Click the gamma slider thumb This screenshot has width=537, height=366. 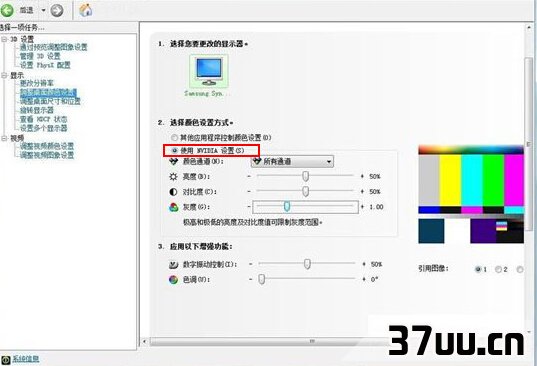point(287,206)
